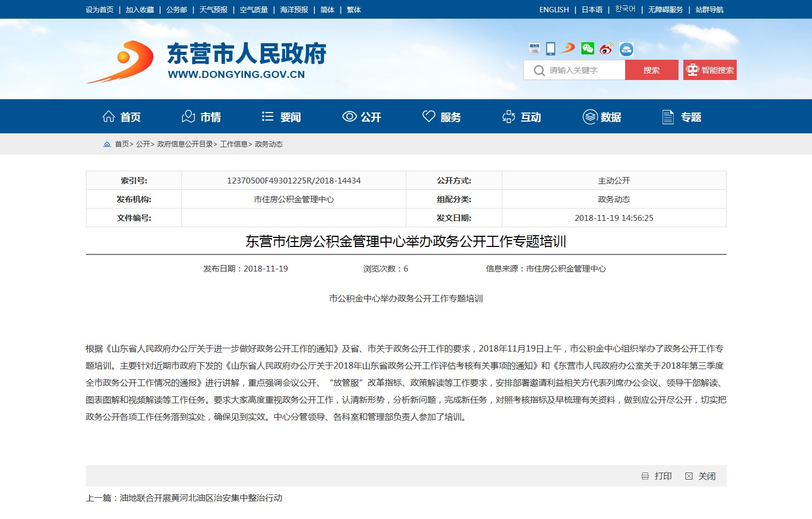Click inside the keyword search field
The height and width of the screenshot is (519, 812).
tap(582, 70)
